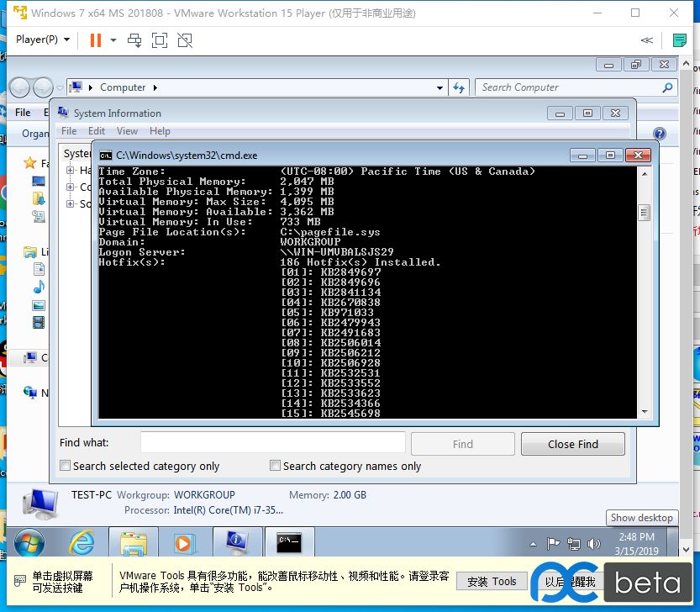
Task: Enable Search category names only
Action: click(x=275, y=465)
